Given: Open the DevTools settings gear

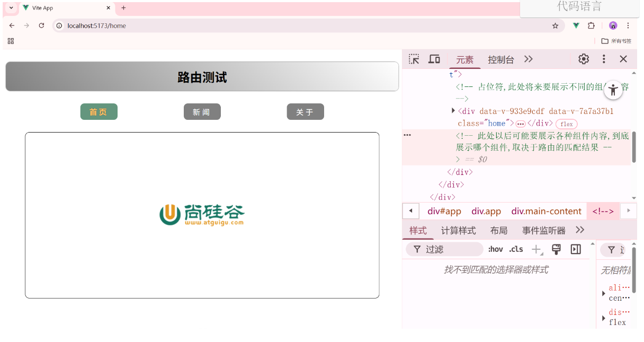Looking at the screenshot, I should (x=584, y=59).
